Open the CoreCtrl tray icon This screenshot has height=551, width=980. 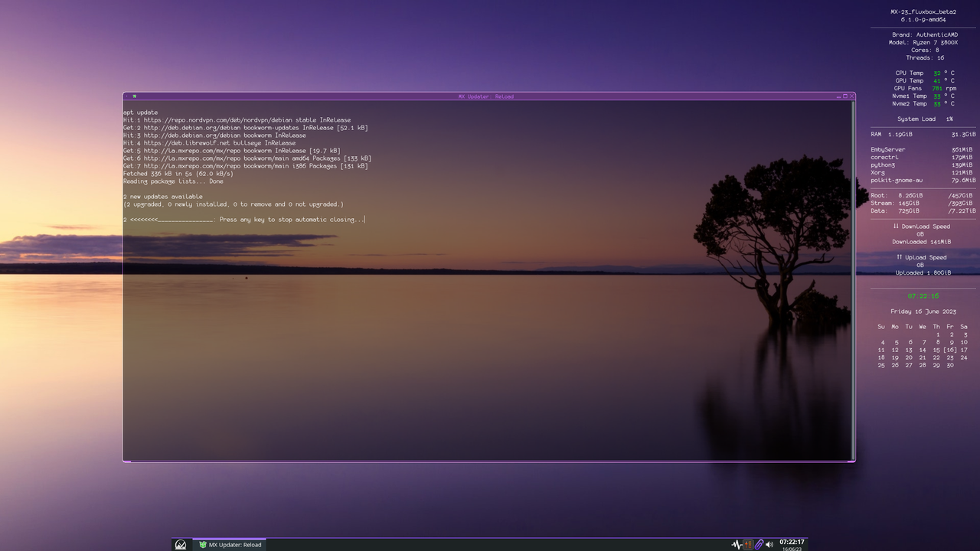(x=748, y=545)
